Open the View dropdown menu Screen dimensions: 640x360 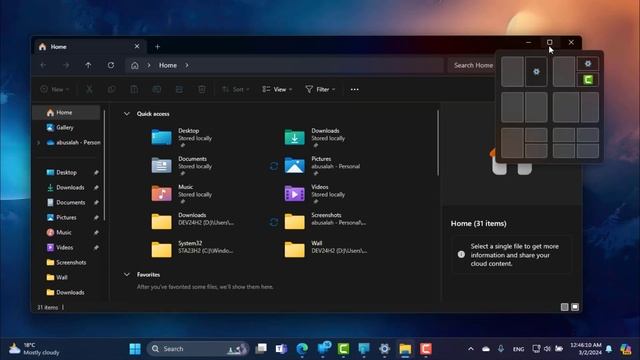click(277, 89)
